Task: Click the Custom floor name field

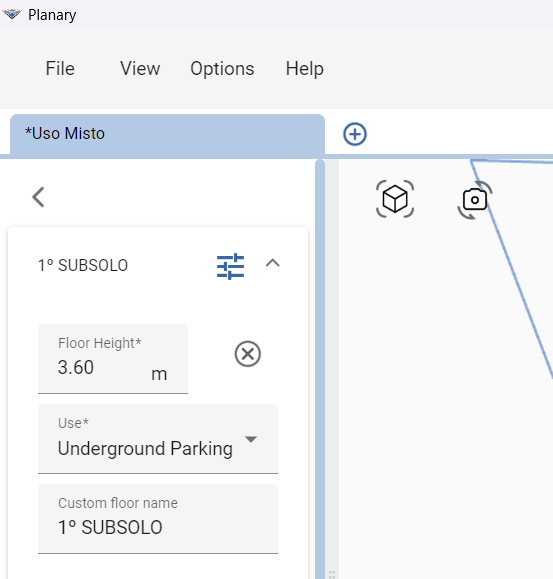Action: [158, 519]
